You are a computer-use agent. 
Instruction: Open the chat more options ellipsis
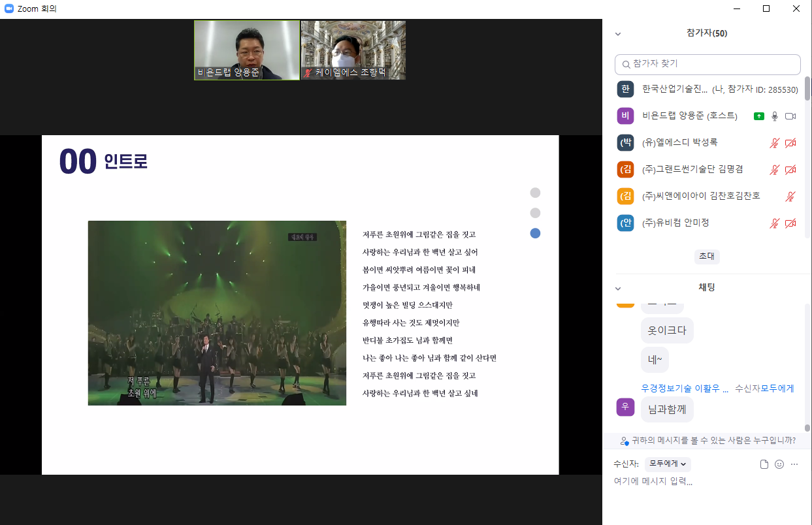point(794,464)
